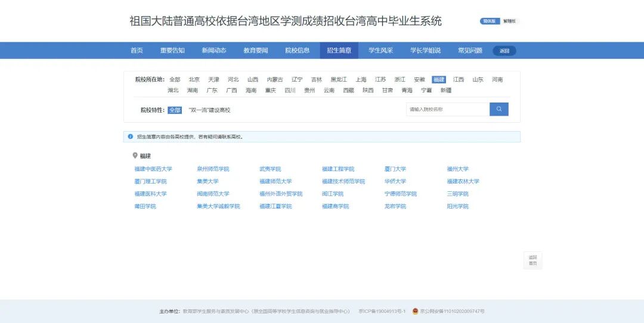644x323 pixels.
Task: Click the police badge icon in footer
Action: click(x=415, y=311)
